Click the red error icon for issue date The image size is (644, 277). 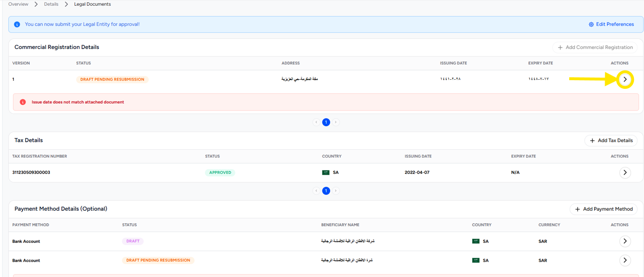(23, 102)
